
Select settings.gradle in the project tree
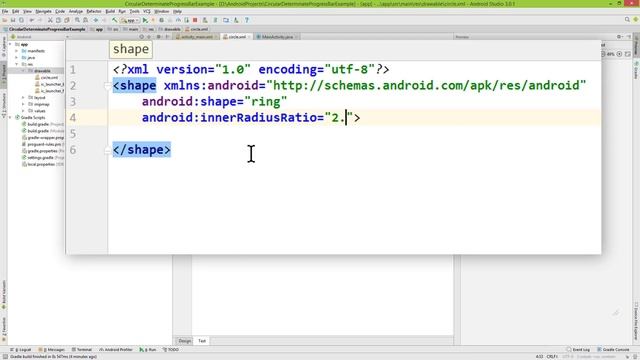42,158
